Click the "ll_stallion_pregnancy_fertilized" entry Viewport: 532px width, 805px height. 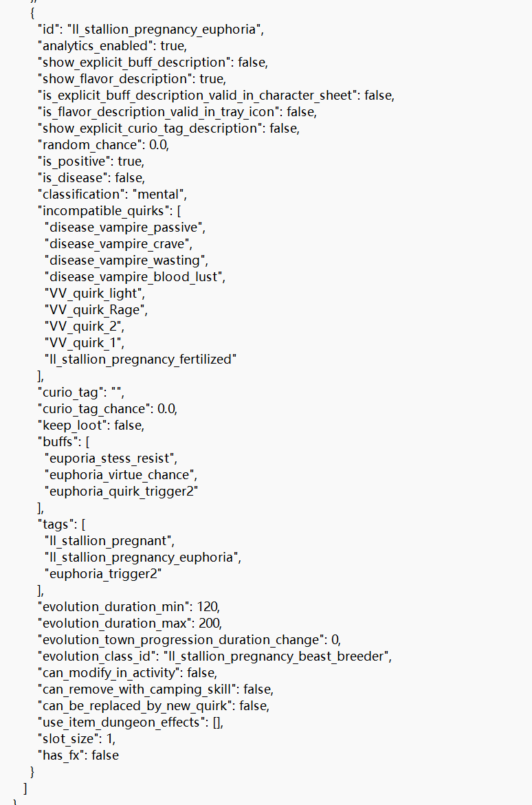(x=140, y=359)
